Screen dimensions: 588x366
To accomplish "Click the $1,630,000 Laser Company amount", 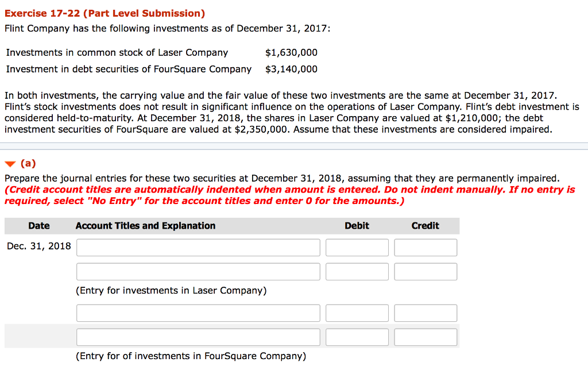I will coord(291,53).
